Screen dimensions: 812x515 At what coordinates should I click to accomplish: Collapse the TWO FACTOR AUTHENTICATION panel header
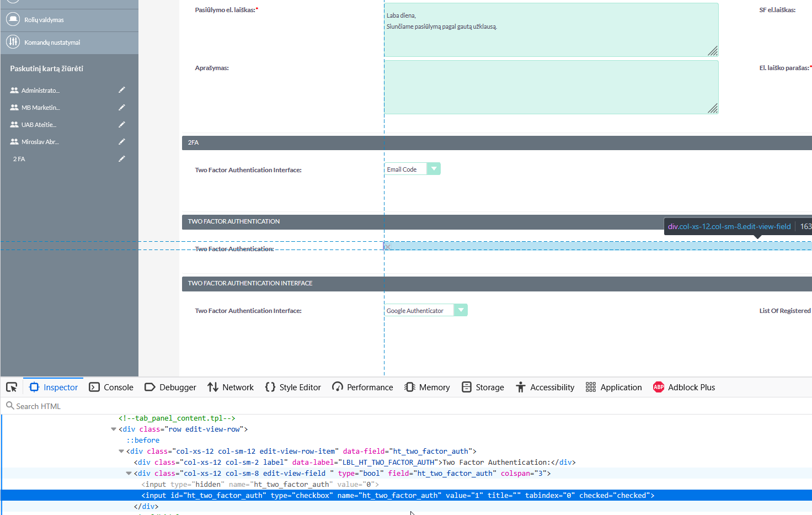[497, 222]
